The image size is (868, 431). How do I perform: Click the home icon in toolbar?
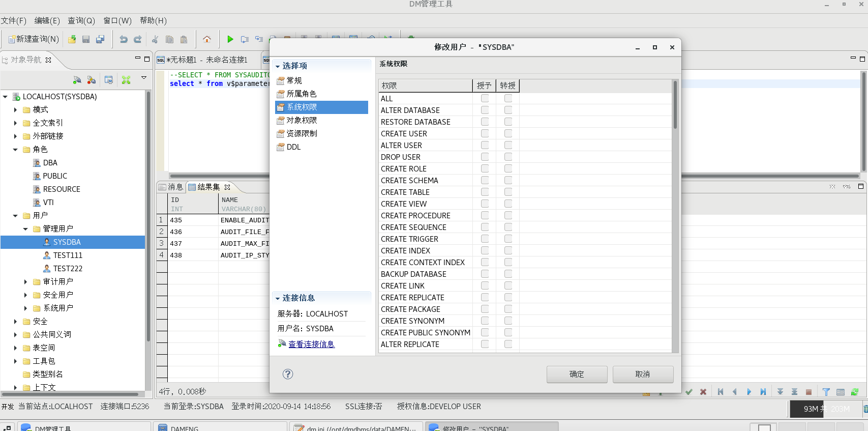click(x=207, y=39)
